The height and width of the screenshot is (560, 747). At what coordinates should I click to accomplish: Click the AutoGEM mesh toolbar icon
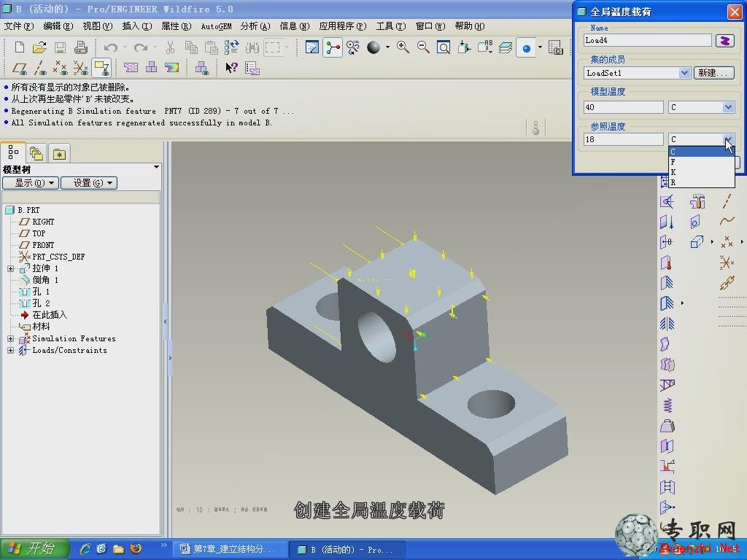click(131, 68)
